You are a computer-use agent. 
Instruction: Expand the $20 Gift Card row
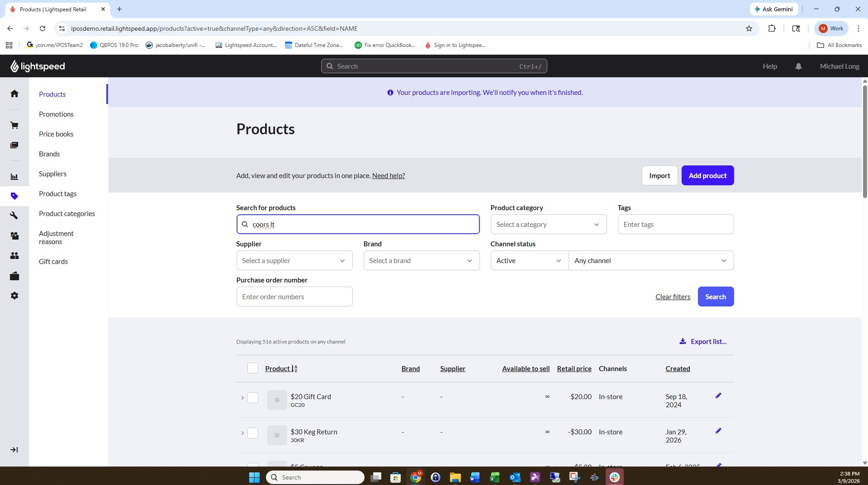242,398
